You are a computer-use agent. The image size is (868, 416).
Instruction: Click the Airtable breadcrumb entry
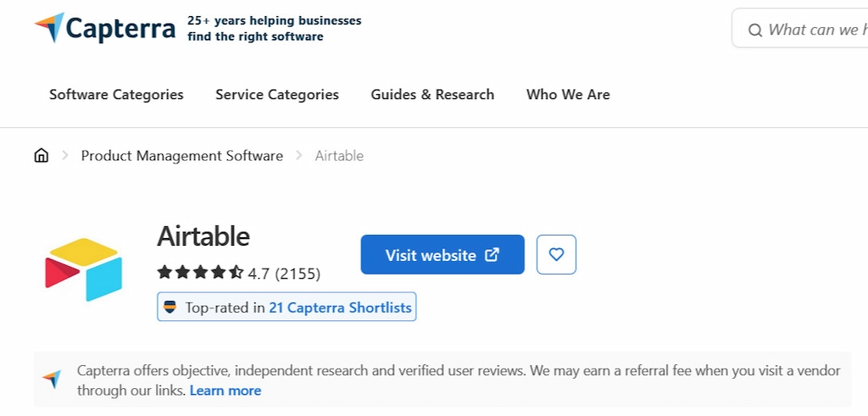point(339,156)
